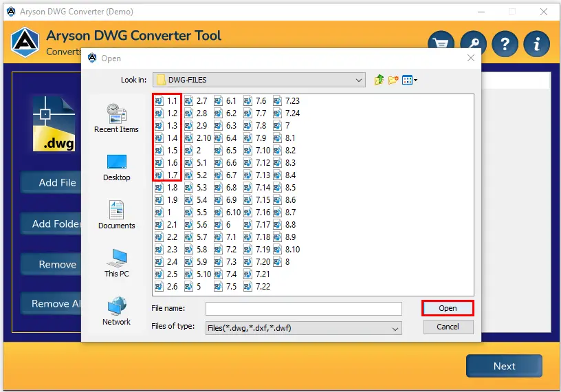Click the Remove button

51,265
